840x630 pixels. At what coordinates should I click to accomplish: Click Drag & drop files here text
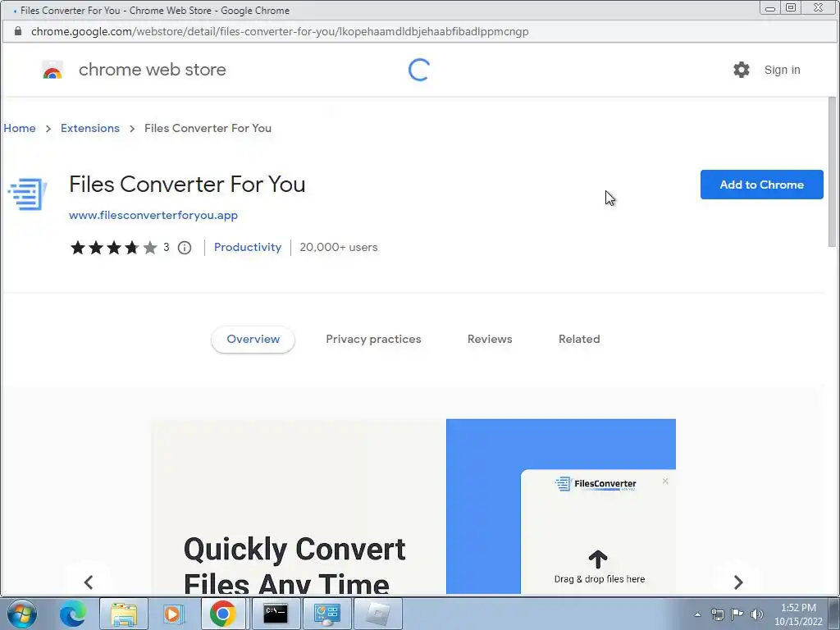pyautogui.click(x=600, y=579)
